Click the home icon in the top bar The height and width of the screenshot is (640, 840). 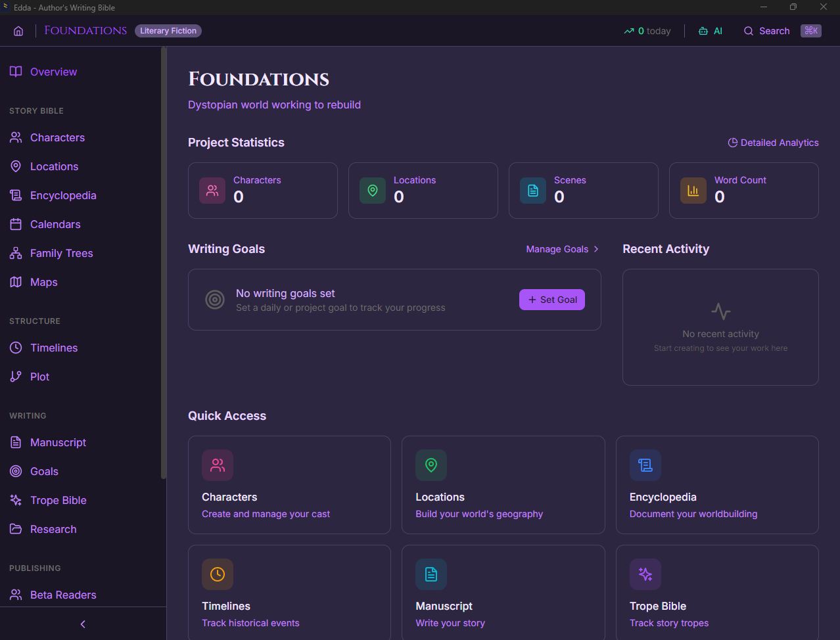(18, 30)
